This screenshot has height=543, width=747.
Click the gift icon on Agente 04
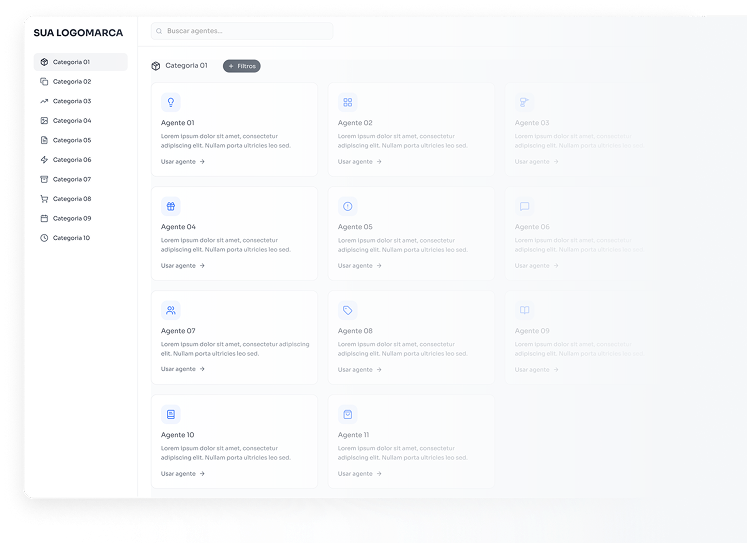point(171,206)
